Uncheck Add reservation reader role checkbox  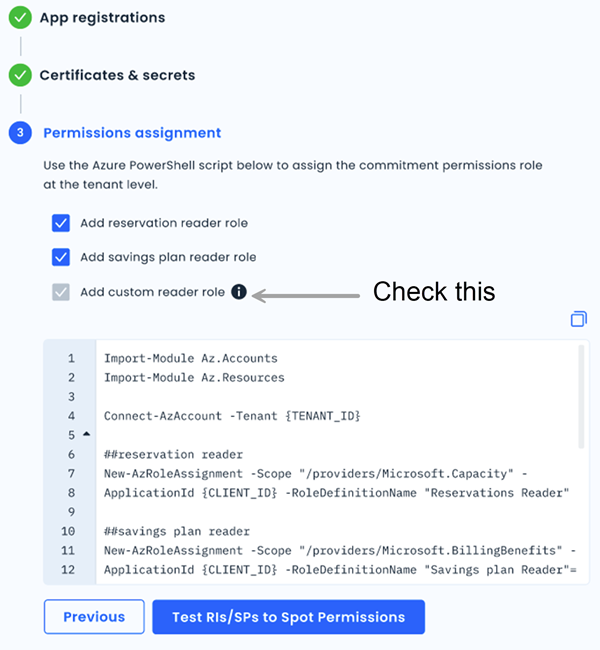pos(61,223)
